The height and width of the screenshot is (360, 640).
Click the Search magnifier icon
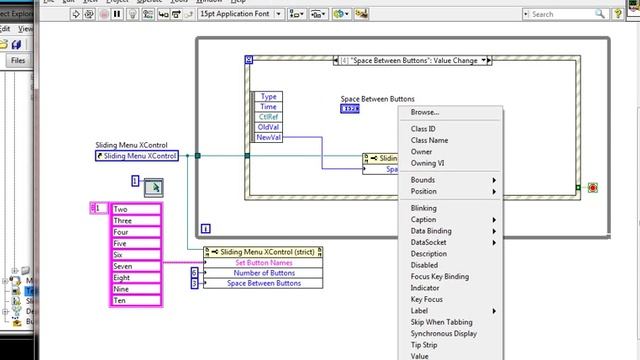click(x=600, y=14)
